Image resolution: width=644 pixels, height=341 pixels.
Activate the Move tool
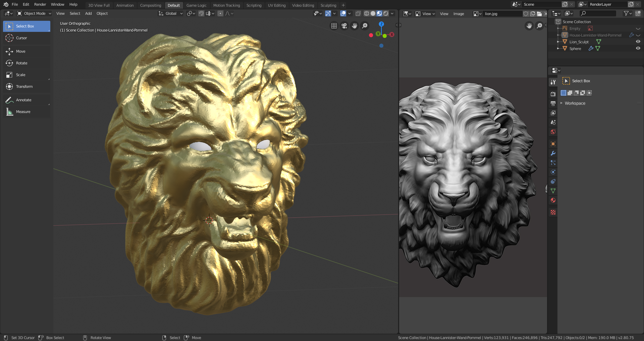(26, 51)
